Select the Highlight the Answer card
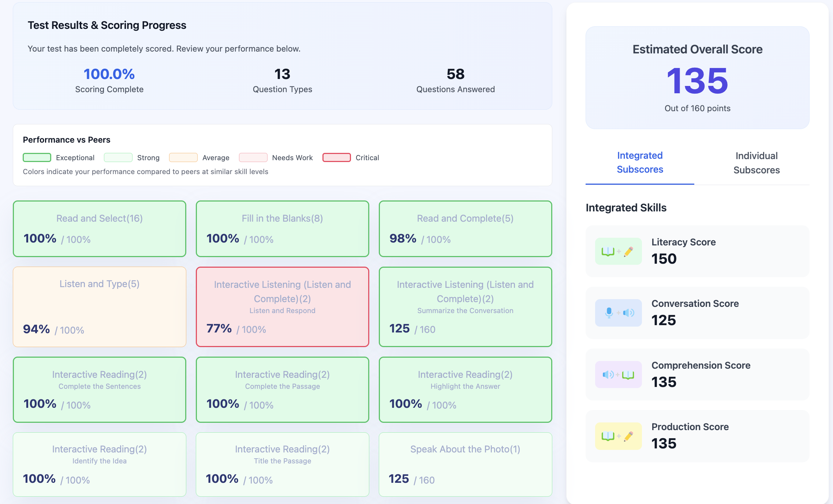 [x=465, y=390]
